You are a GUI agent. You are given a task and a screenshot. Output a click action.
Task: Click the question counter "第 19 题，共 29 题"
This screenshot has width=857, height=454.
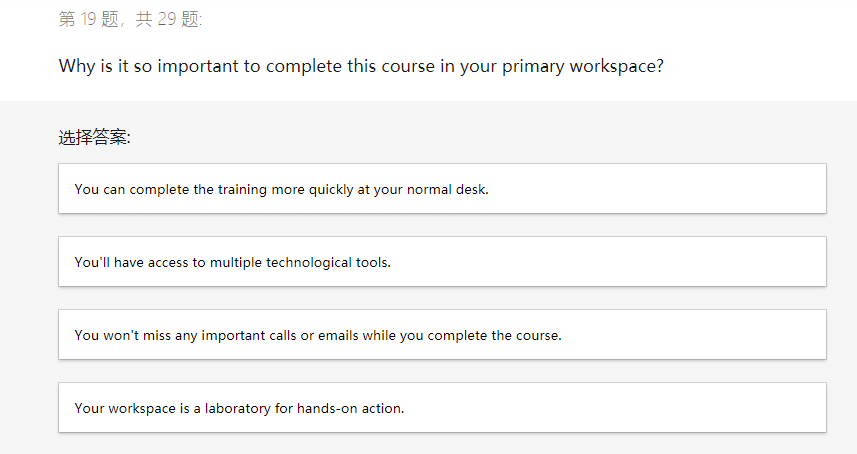131,20
